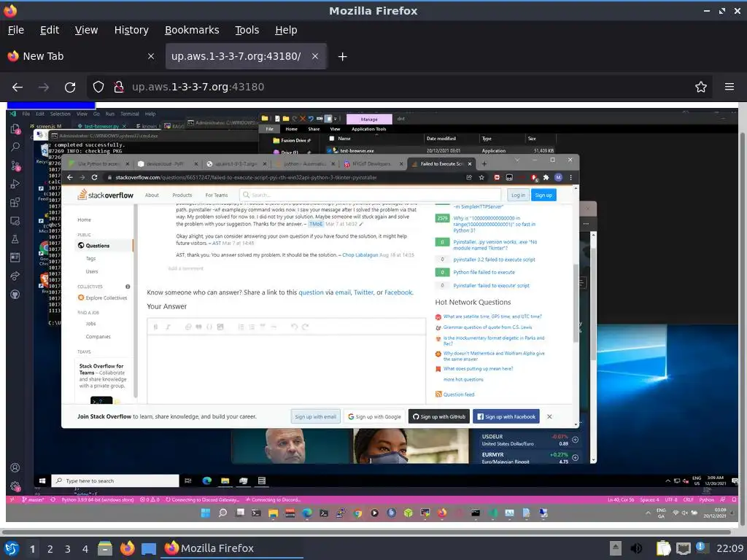Switch to the New Tab tab
Screen dimensions: 747x560
click(81, 56)
